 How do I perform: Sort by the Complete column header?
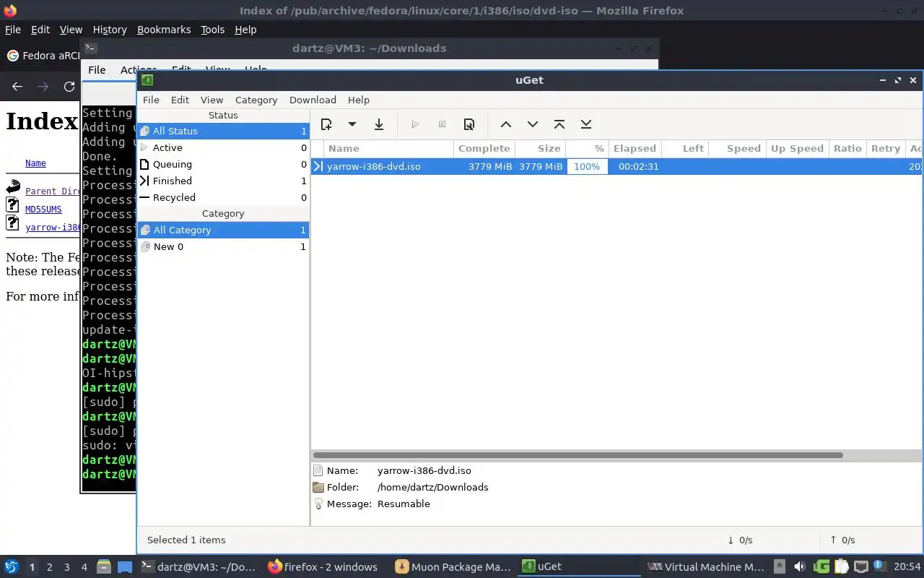coord(484,148)
